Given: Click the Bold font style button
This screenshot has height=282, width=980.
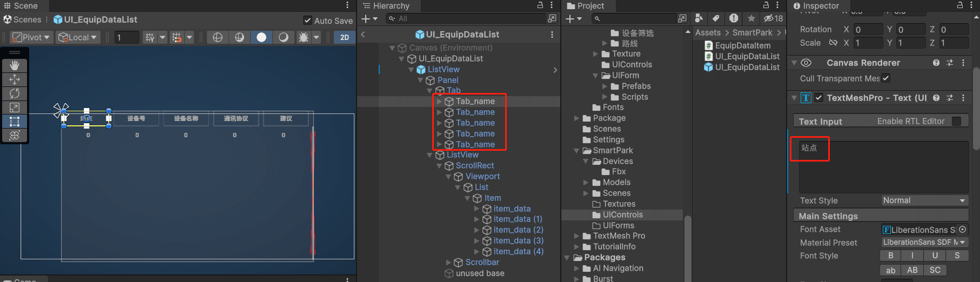Looking at the screenshot, I should point(890,256).
